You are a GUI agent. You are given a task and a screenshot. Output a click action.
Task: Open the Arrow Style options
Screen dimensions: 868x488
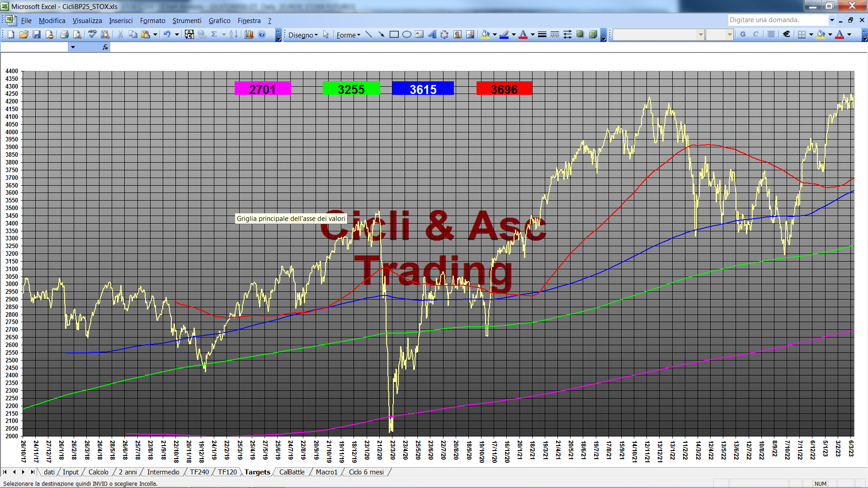pos(567,34)
